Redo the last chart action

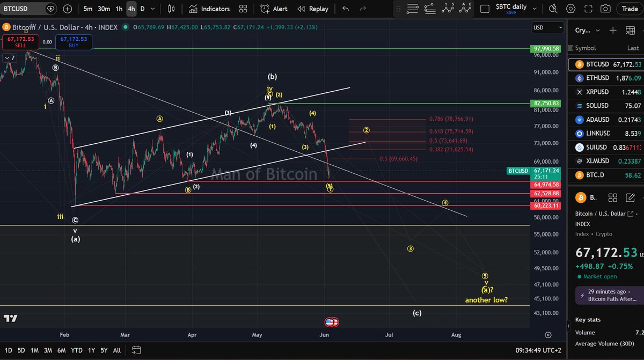click(363, 9)
